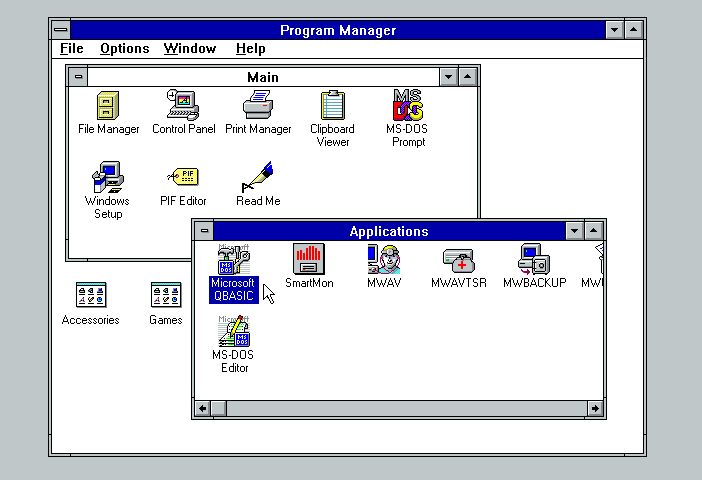Click the MWAVTSR icon
The width and height of the screenshot is (702, 480).
(x=459, y=259)
